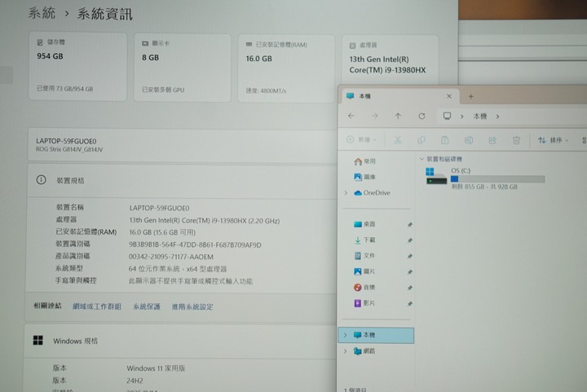Click 系統 in Settings breadcrumb

(42, 13)
